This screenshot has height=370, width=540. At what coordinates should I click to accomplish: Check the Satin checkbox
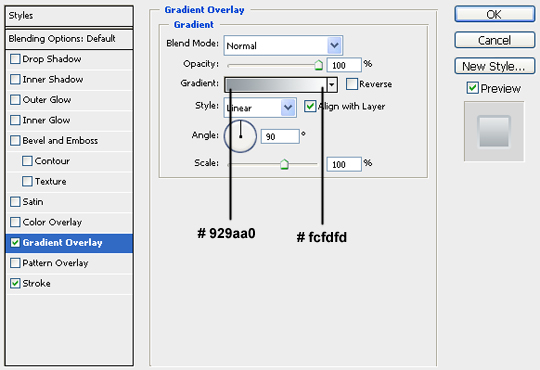15,202
